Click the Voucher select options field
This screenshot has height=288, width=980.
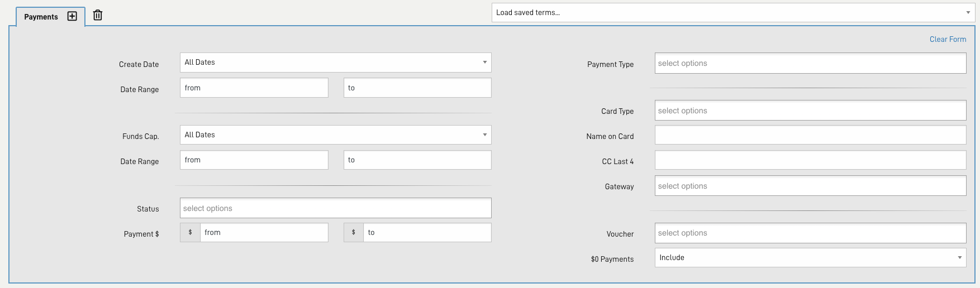point(810,233)
